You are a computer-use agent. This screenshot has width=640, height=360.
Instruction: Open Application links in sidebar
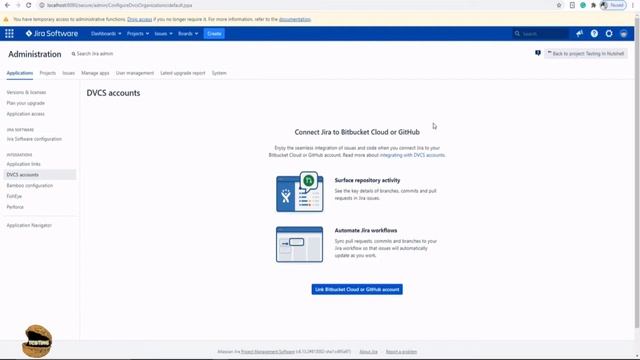[x=24, y=164]
